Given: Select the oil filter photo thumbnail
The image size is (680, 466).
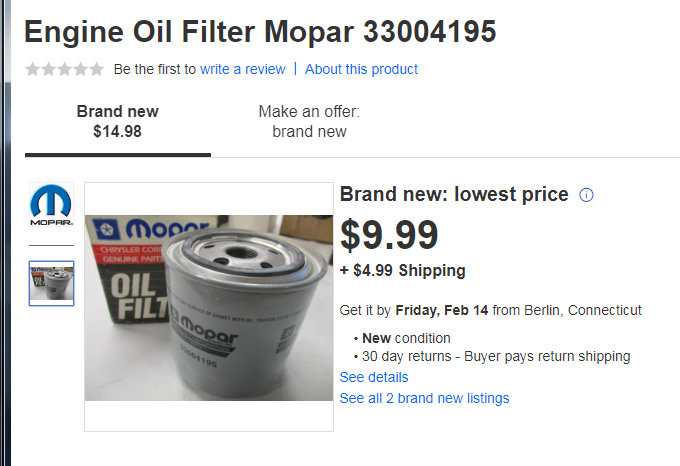Looking at the screenshot, I should 51,283.
